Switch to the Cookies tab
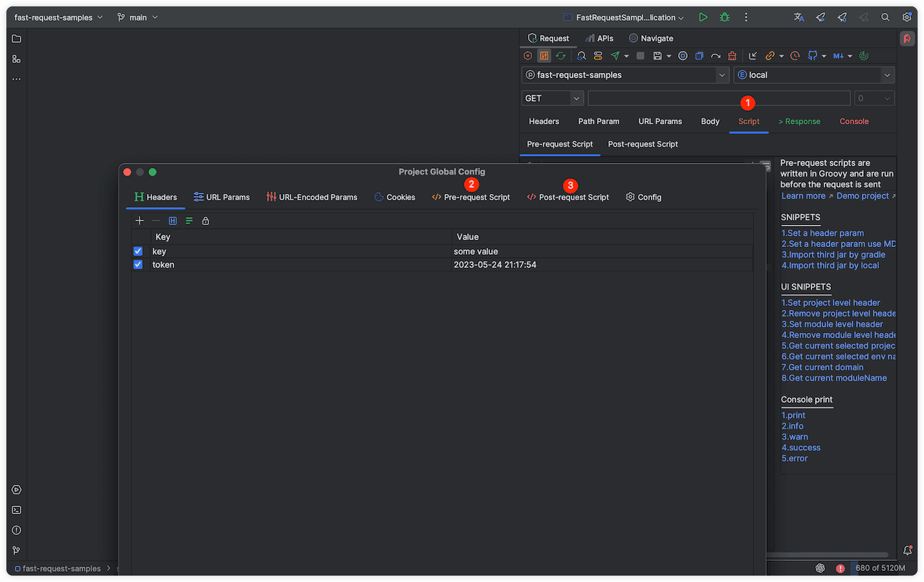Viewport: 924px width, 582px height. [x=395, y=197]
